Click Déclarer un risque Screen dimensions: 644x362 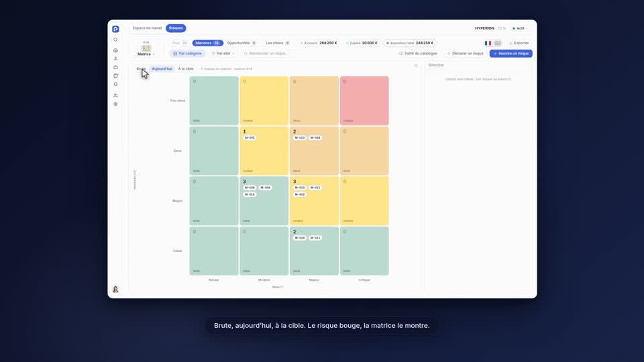pos(466,54)
